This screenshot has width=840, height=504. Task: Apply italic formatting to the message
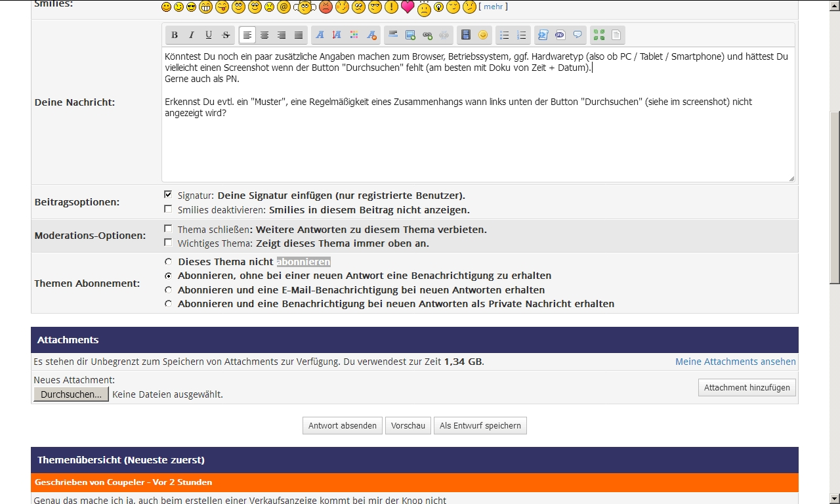(x=192, y=35)
